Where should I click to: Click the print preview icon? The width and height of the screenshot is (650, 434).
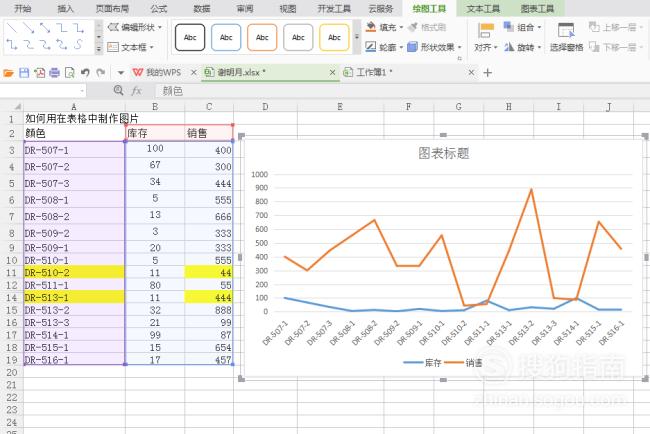click(x=70, y=73)
